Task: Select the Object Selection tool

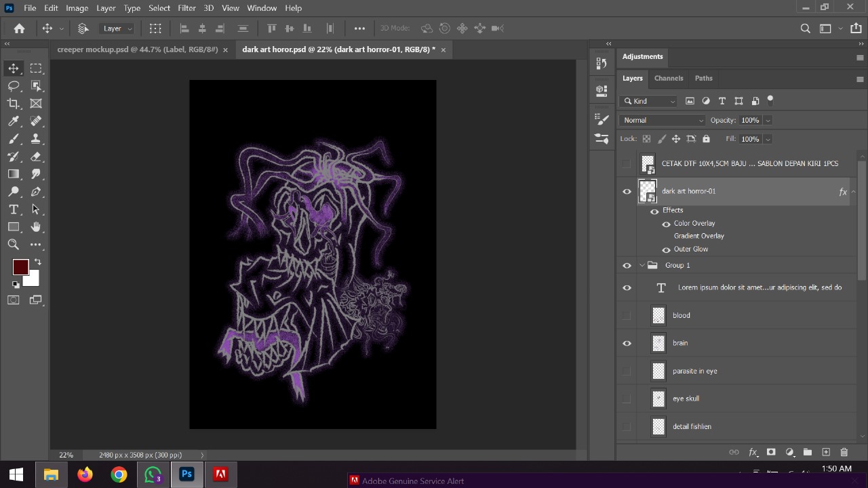Action: tap(36, 86)
